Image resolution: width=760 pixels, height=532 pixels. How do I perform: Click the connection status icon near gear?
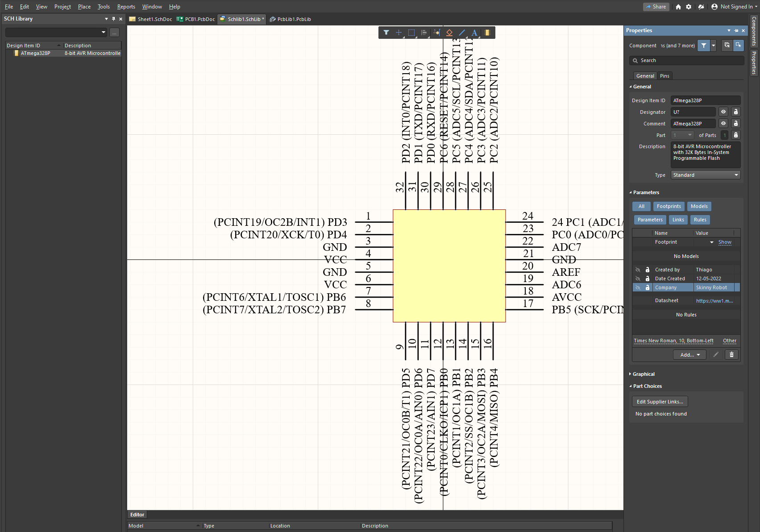pos(701,7)
